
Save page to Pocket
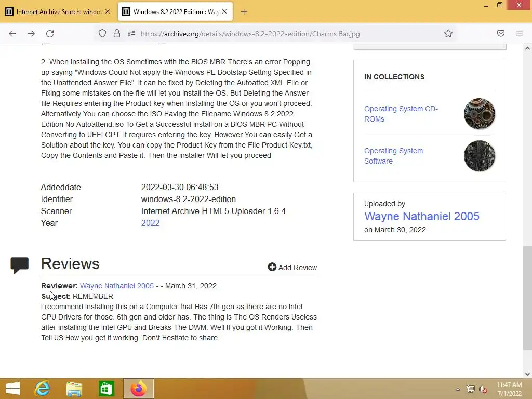[x=500, y=33]
